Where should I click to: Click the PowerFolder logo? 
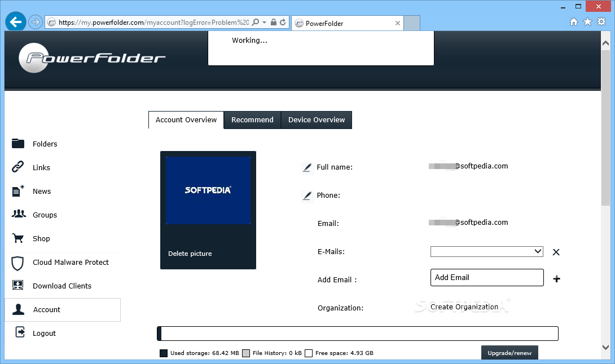pos(92,58)
